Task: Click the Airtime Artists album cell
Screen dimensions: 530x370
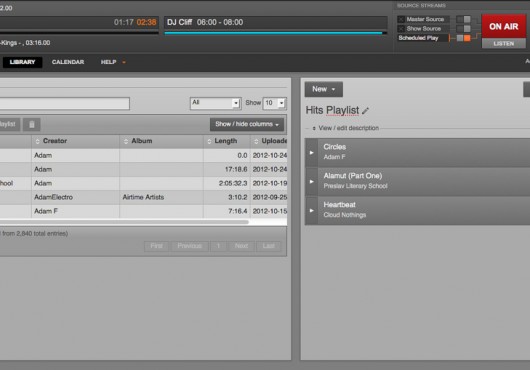Action: [161, 197]
